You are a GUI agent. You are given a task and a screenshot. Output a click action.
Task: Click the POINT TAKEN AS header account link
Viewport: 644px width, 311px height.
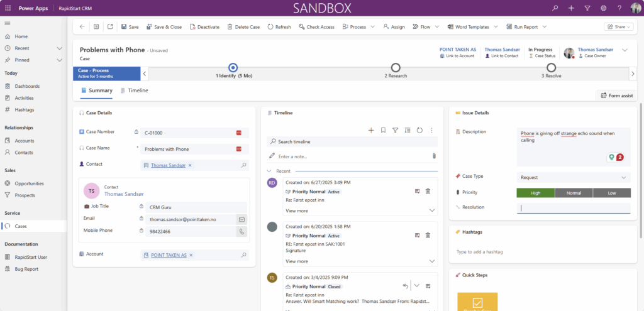click(458, 50)
